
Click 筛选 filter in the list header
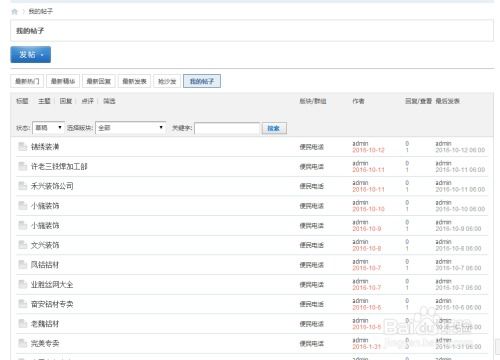109,101
